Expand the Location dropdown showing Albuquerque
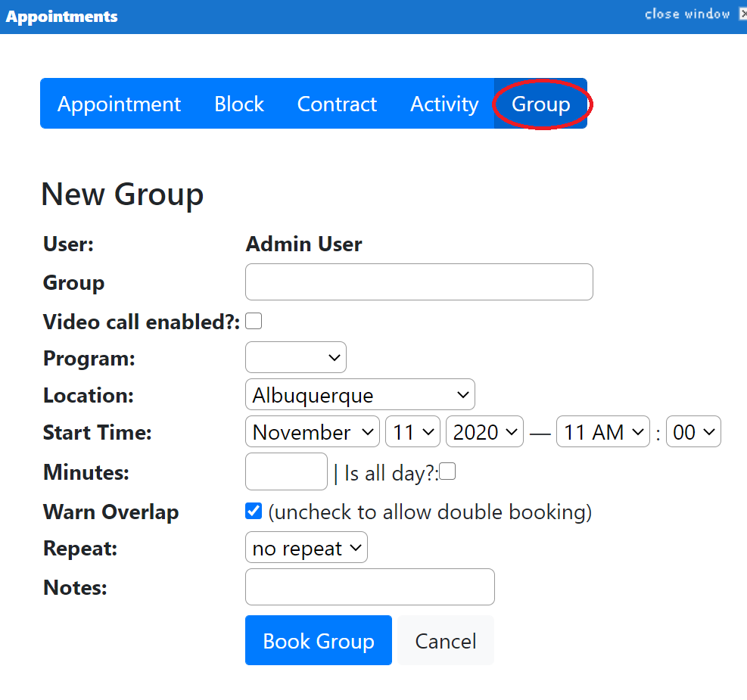This screenshot has width=747, height=700. [360, 394]
